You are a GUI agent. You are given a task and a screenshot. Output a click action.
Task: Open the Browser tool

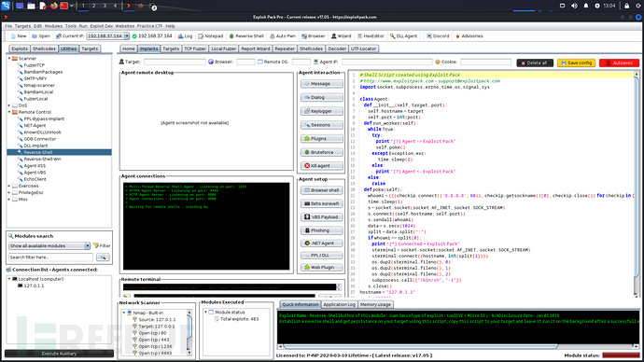pyautogui.click(x=313, y=36)
